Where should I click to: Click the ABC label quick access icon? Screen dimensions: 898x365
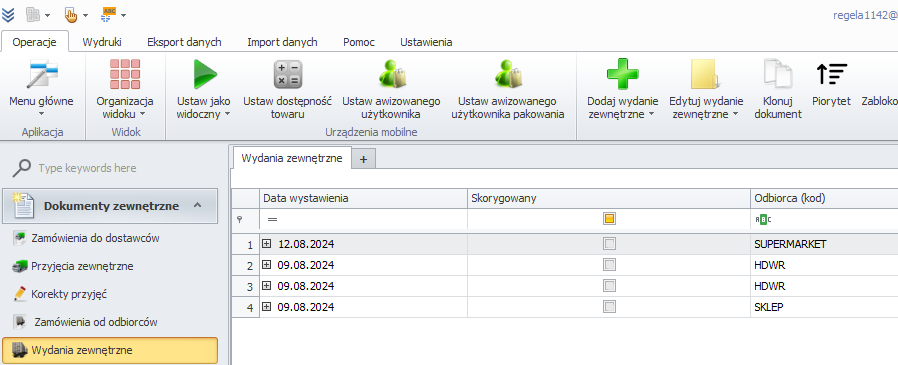click(109, 14)
